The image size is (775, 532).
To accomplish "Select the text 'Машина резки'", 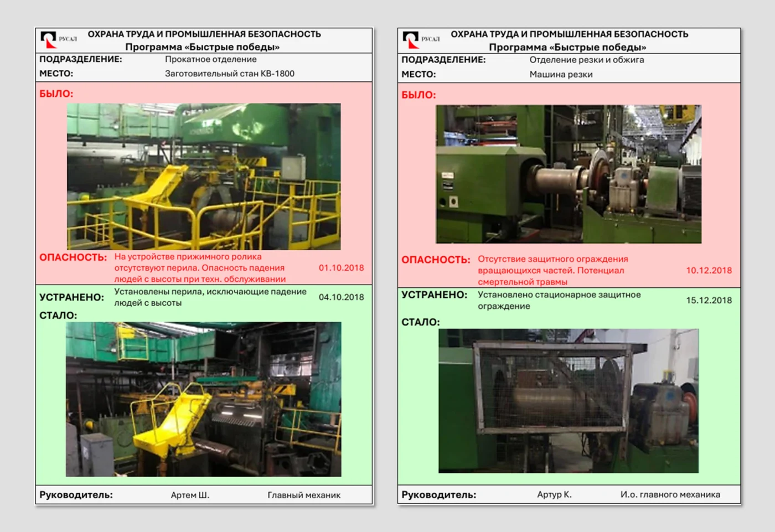I will pos(561,74).
